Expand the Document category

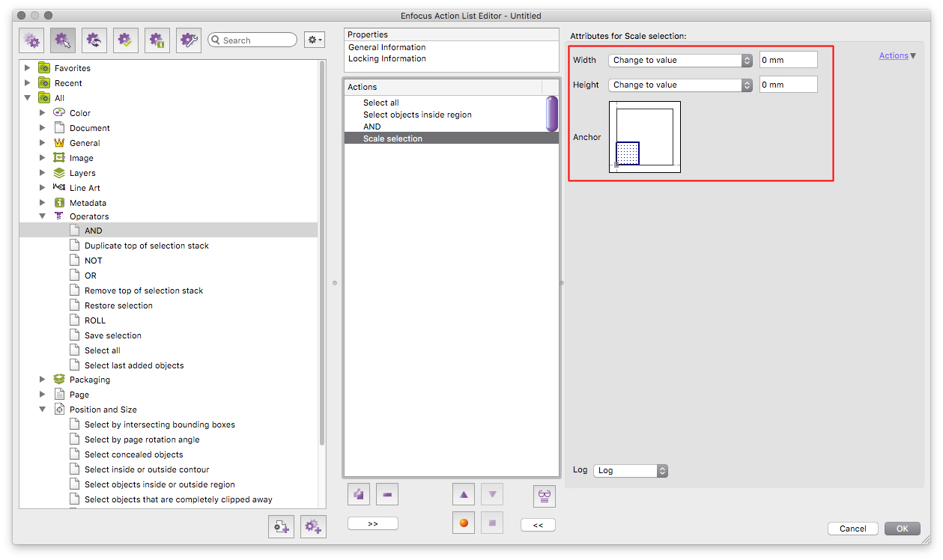click(x=43, y=128)
